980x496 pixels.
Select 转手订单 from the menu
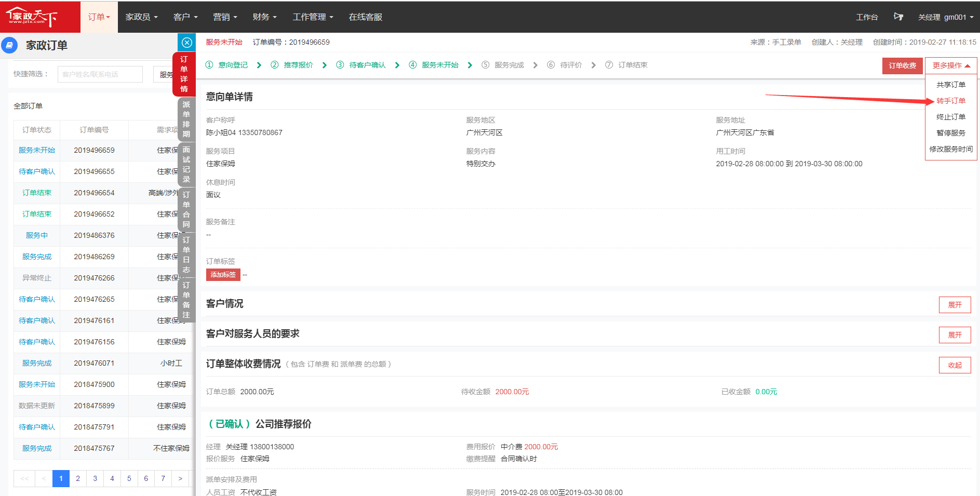[951, 101]
